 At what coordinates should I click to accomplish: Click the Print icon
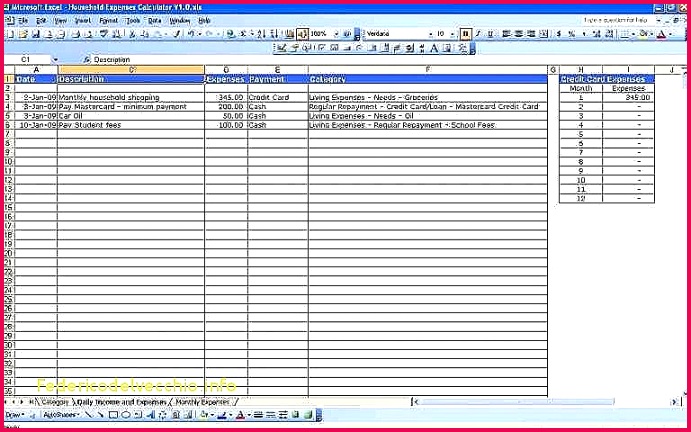tap(76, 34)
